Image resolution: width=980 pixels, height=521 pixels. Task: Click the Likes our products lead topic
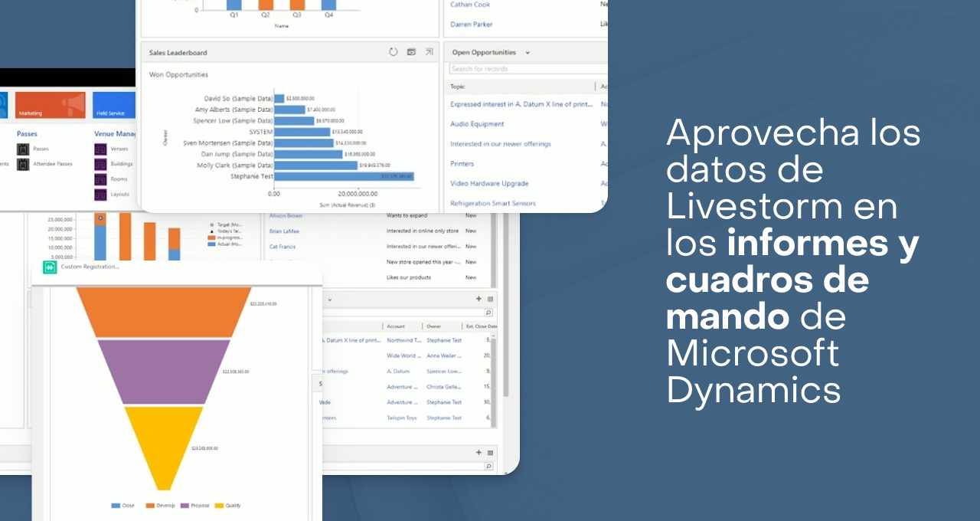click(409, 277)
